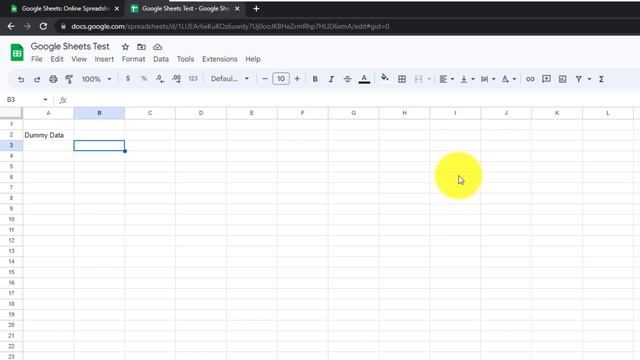This screenshot has width=640, height=360.
Task: Click the Undo icon
Action: click(21, 79)
